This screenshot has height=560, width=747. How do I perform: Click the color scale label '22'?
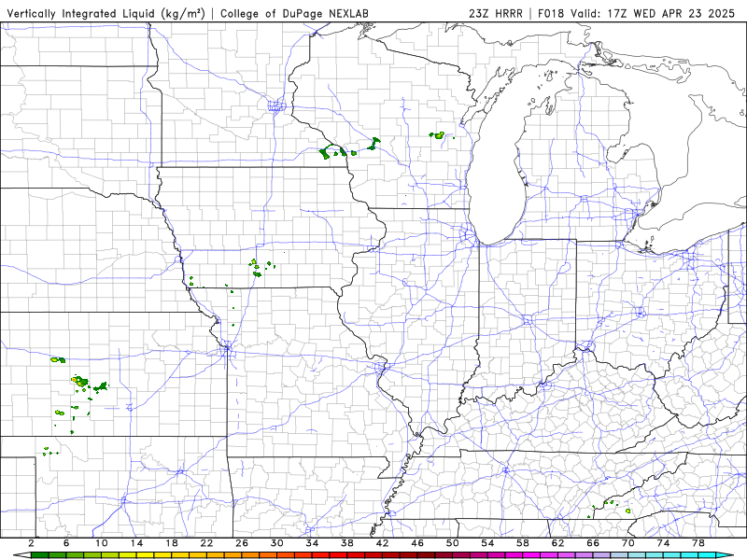[x=206, y=543]
